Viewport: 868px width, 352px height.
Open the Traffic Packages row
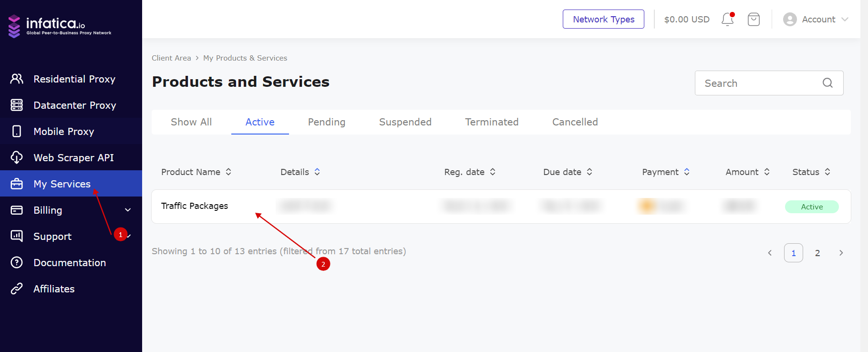(501, 207)
